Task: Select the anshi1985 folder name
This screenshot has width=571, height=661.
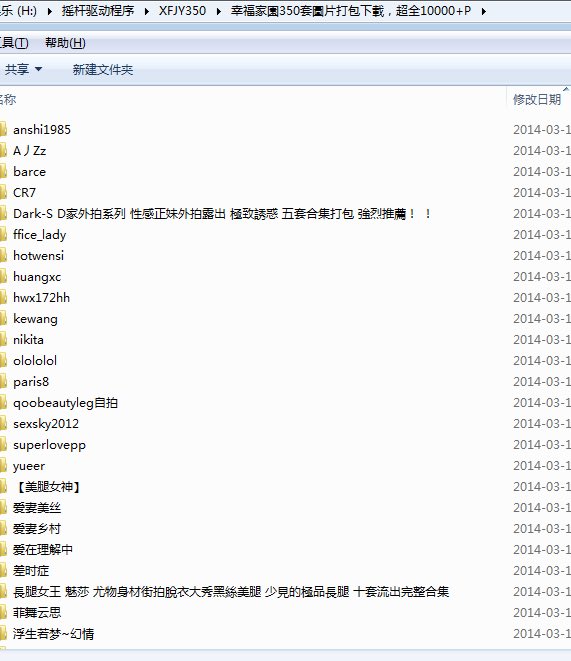Action: tap(42, 129)
